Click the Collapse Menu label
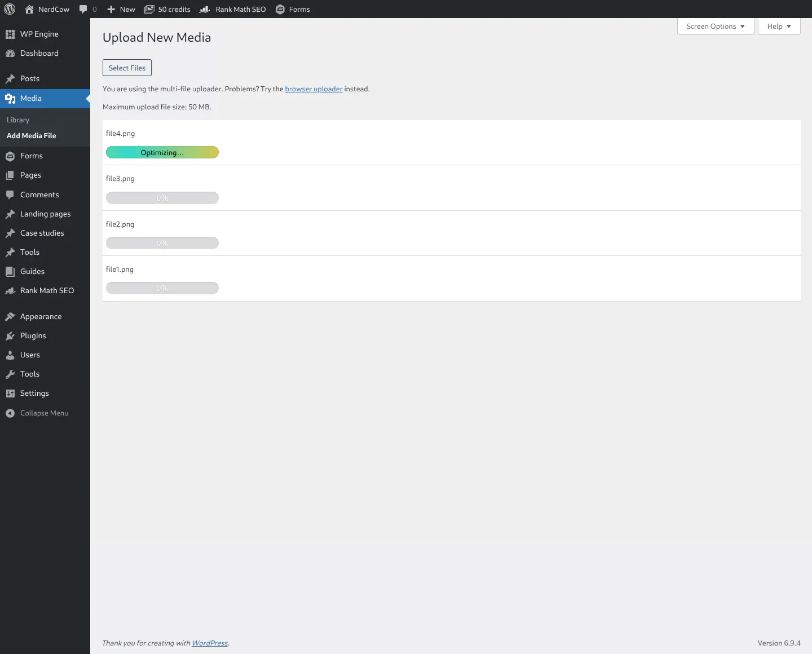 (45, 413)
